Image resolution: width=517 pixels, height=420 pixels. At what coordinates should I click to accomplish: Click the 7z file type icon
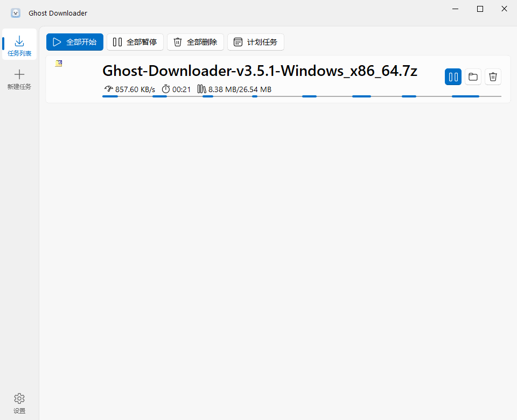pos(59,64)
